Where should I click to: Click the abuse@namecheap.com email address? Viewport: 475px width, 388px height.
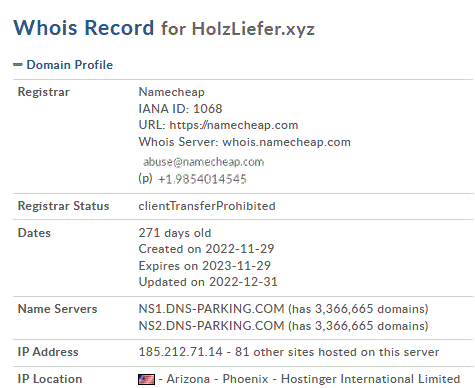click(203, 162)
